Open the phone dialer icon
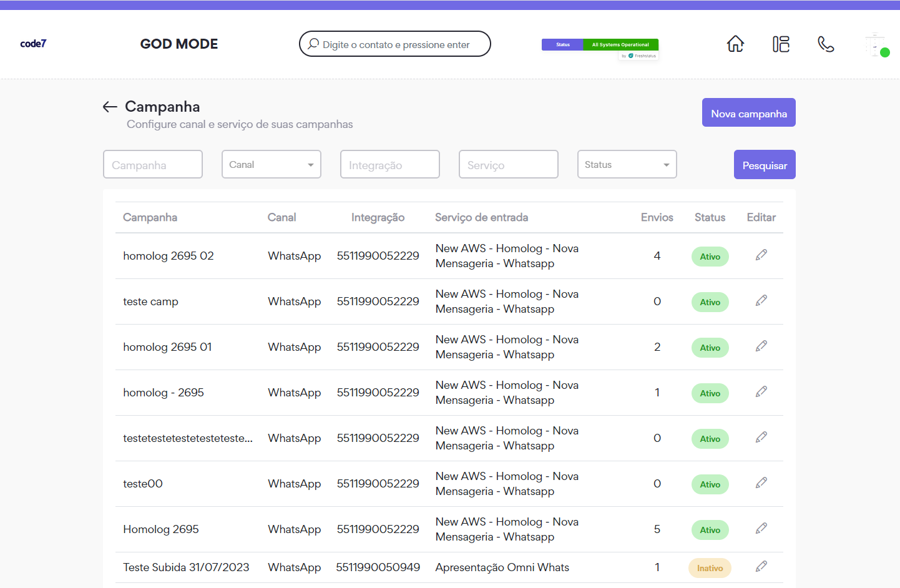This screenshot has width=900, height=588. tap(826, 44)
